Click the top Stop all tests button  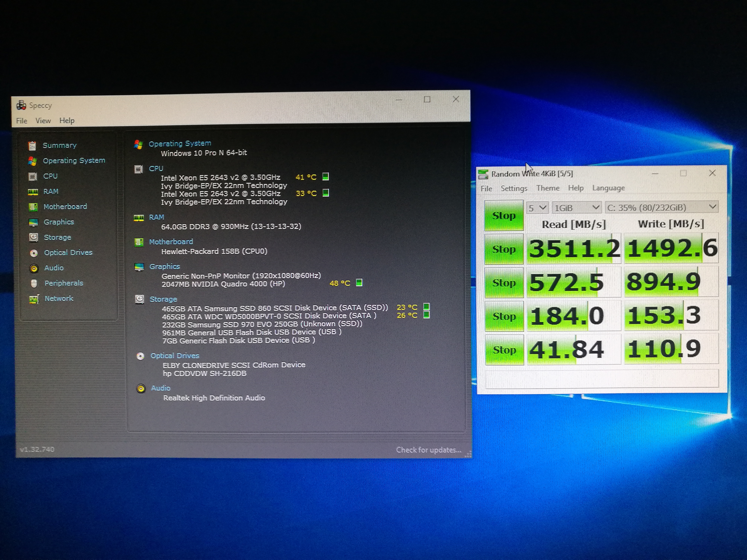pyautogui.click(x=504, y=215)
